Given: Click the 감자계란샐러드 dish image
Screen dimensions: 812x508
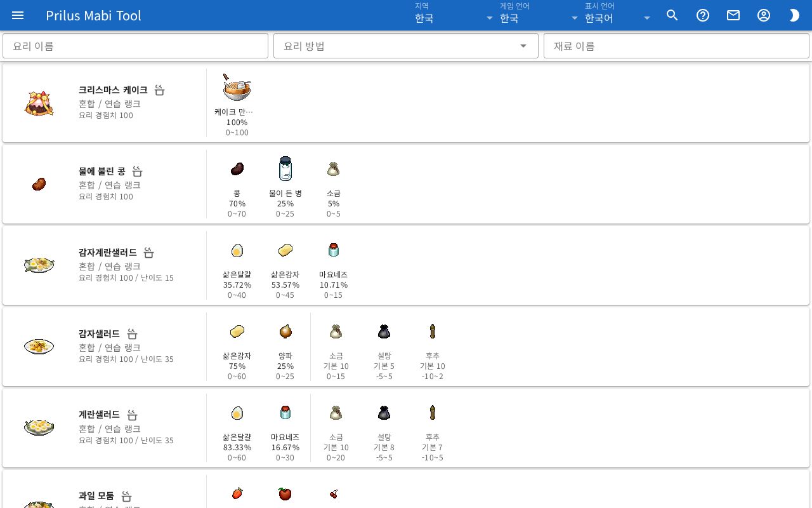Looking at the screenshot, I should (x=39, y=265).
